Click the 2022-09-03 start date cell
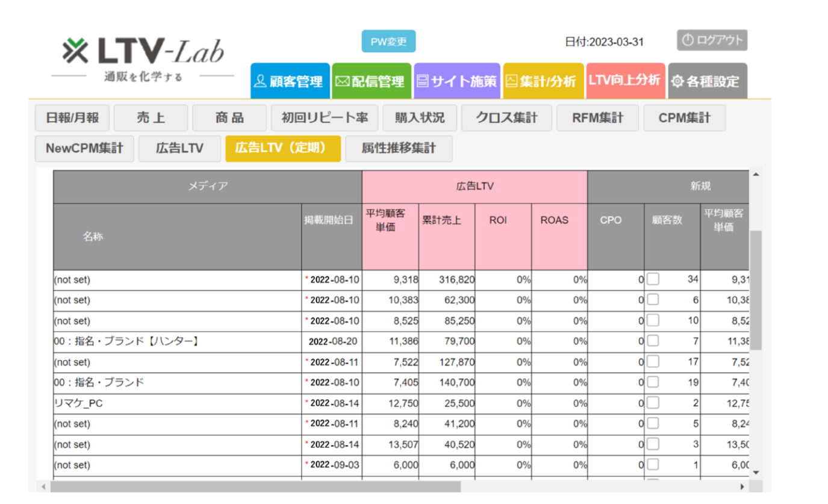Image resolution: width=828 pixels, height=504 pixels. point(332,465)
